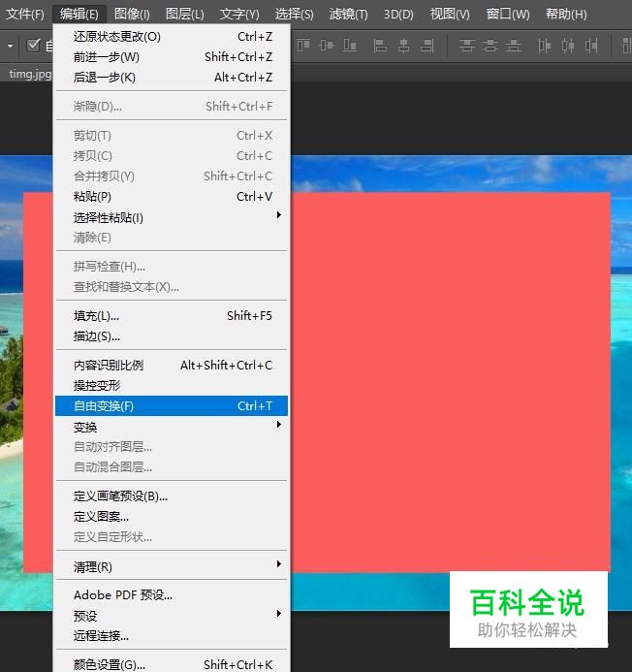Select 粘贴(P) from the menu
632x672 pixels.
172,196
